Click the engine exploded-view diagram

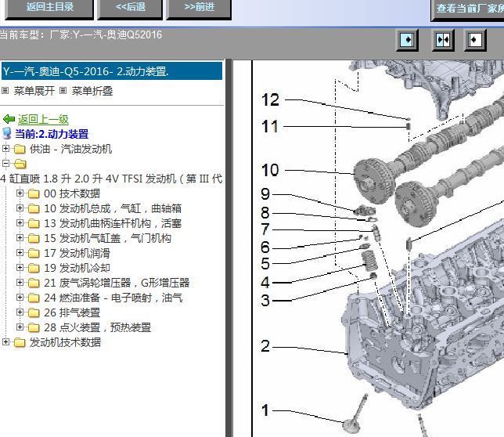pyautogui.click(x=378, y=248)
